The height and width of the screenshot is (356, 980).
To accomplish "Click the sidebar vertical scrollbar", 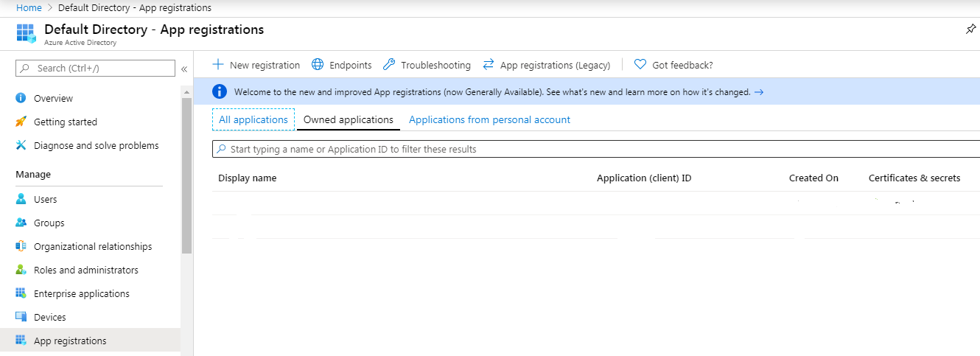I will (186, 175).
